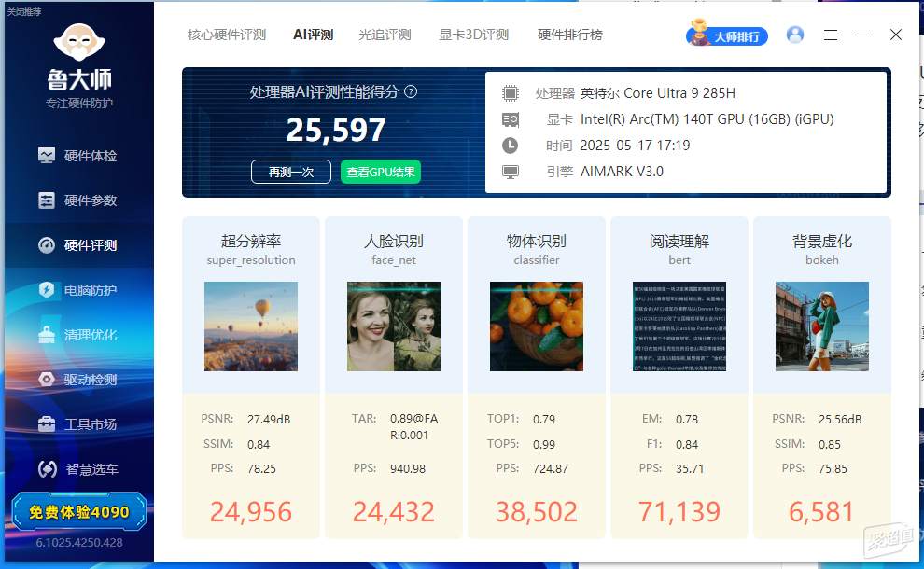Image resolution: width=924 pixels, height=569 pixels.
Task: Click the engine name AIMARK V3.0
Action: pyautogui.click(x=622, y=172)
